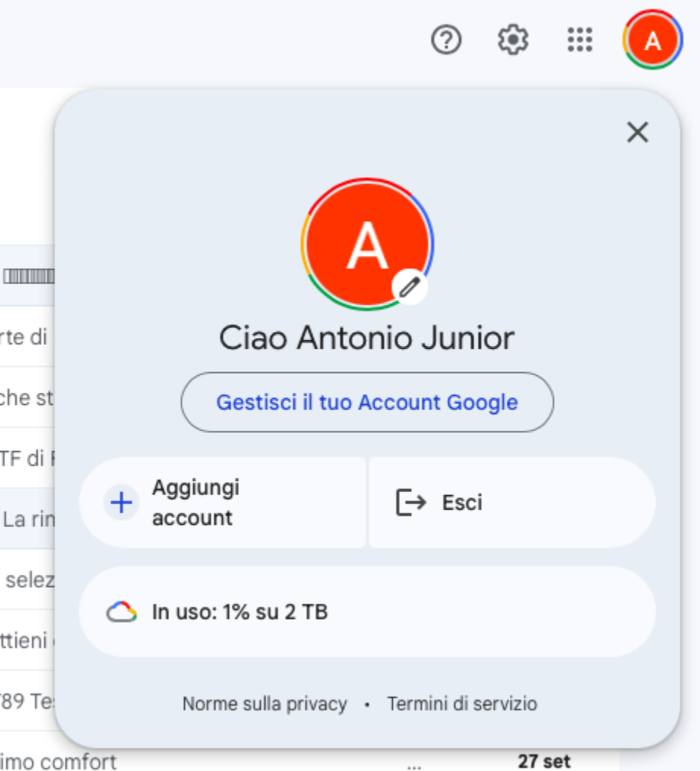Click the cloud storage icon
The height and width of the screenshot is (771, 700).
[x=121, y=612]
